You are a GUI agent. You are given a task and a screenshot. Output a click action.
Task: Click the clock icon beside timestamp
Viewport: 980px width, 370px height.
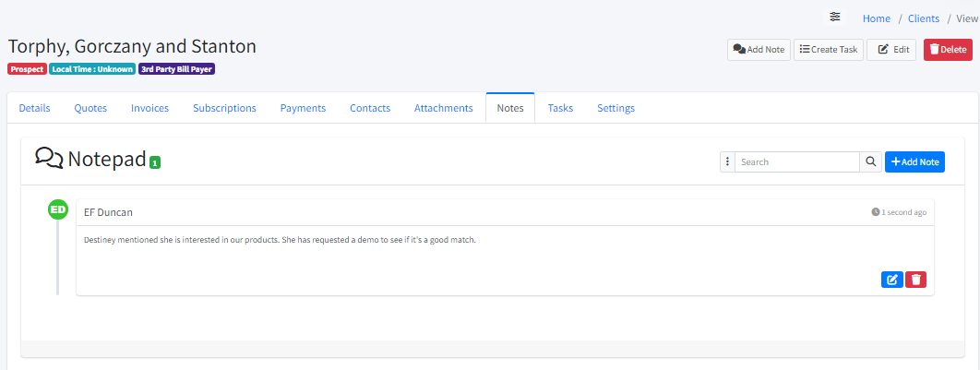(876, 212)
